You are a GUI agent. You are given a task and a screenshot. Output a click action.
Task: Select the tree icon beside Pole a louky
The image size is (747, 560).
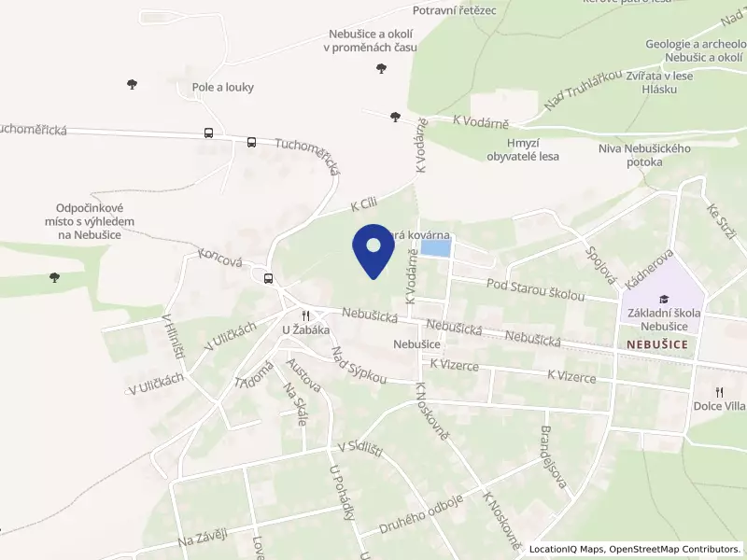tap(132, 85)
